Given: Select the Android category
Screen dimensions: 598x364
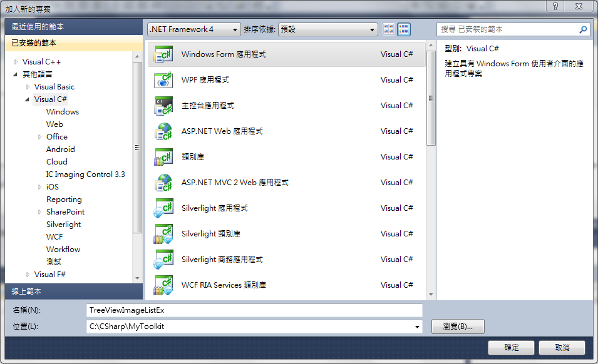Looking at the screenshot, I should point(61,149).
